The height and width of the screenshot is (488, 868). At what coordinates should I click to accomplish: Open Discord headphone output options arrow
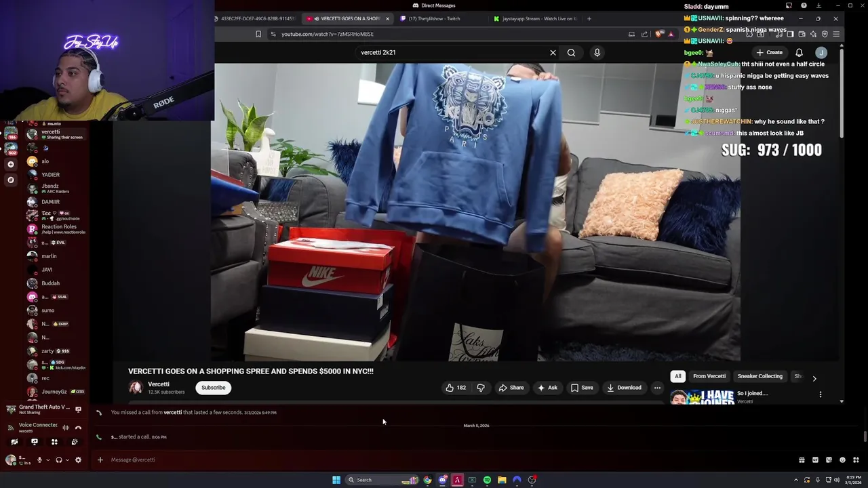[67, 460]
